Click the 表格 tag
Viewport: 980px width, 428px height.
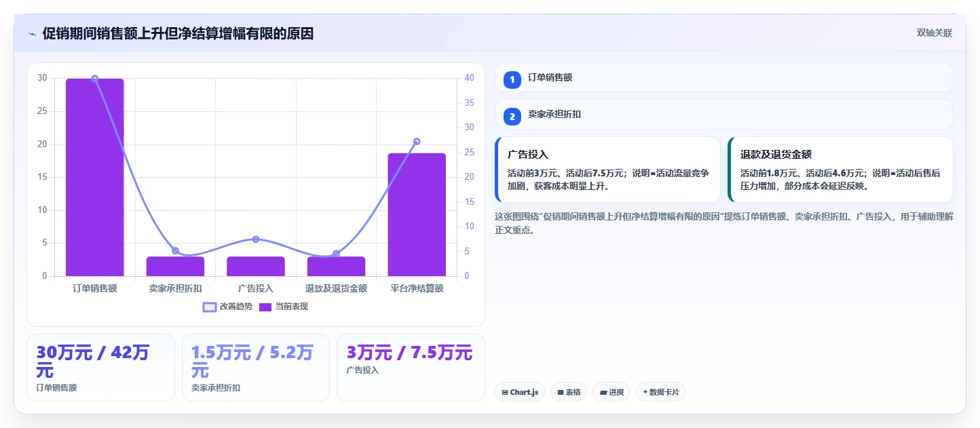pos(569,392)
